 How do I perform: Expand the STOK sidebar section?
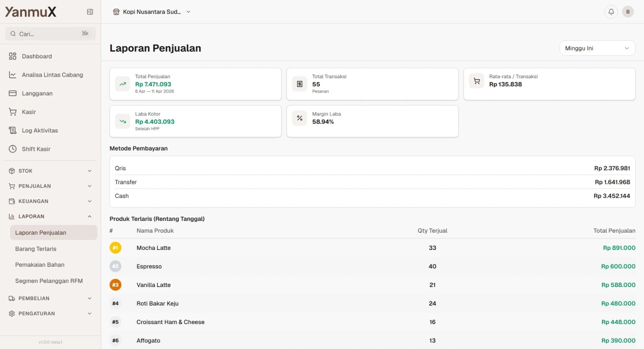tap(50, 171)
